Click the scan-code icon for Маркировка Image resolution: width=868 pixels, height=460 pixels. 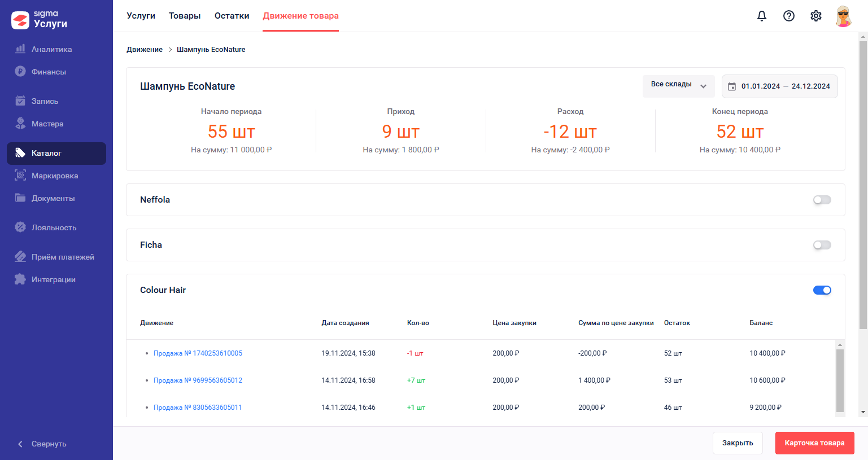20,176
